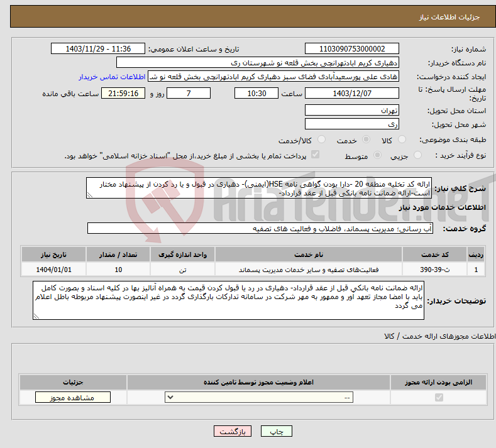Click the need date cell 1404/01/01
Screen dimensions: 496x448
53,270
